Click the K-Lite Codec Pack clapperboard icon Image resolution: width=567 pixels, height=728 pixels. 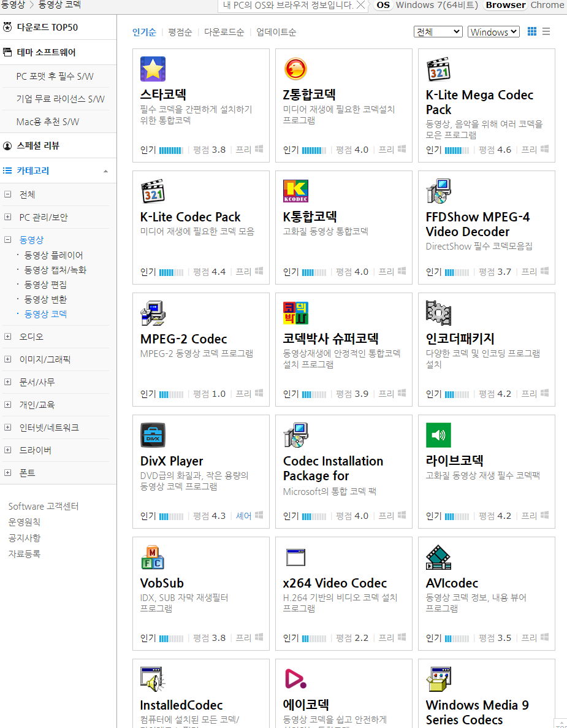click(153, 191)
